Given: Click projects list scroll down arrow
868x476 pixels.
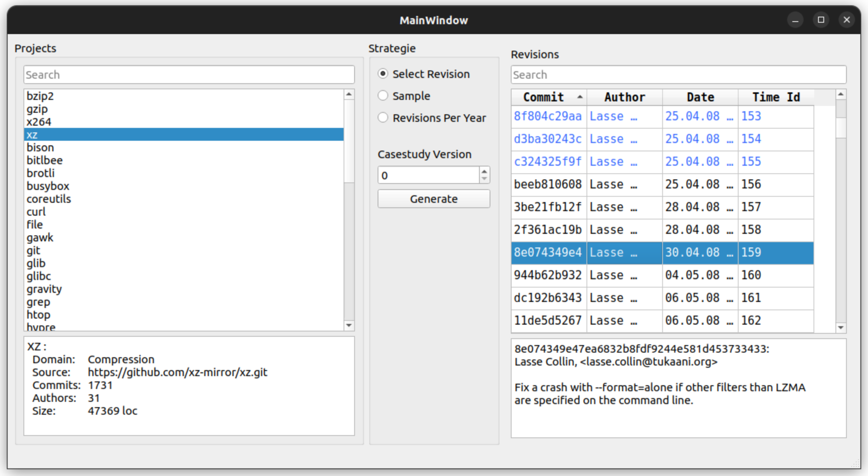Looking at the screenshot, I should coord(349,325).
